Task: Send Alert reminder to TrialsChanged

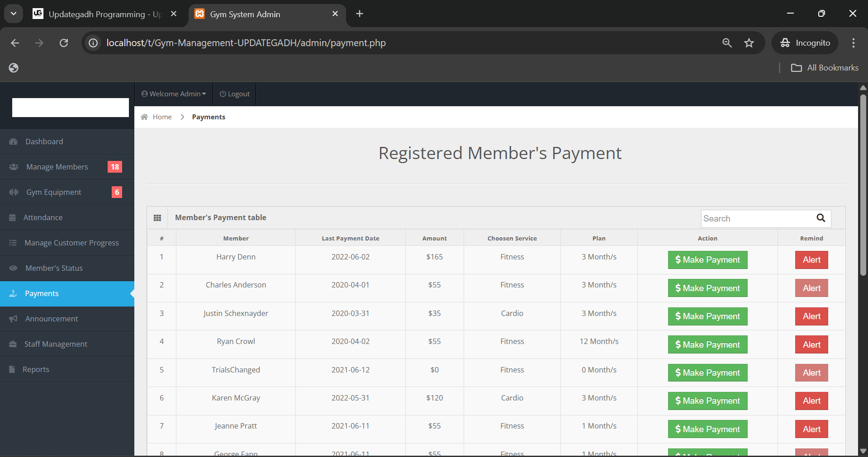Action: [x=811, y=373]
